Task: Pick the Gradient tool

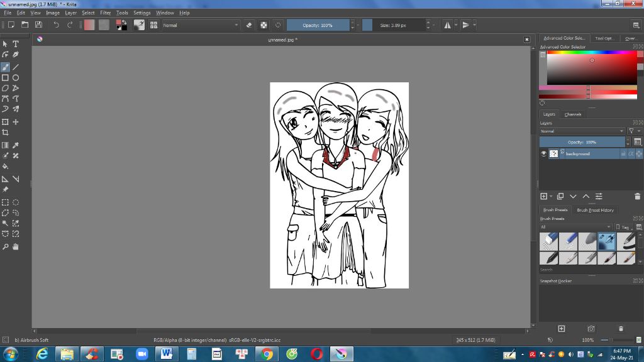Action: (x=5, y=145)
